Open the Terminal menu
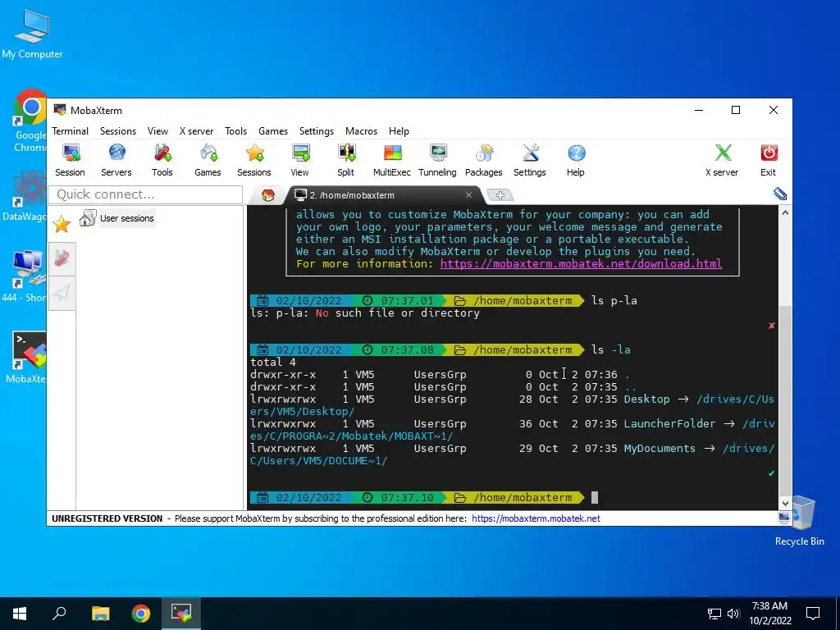Viewport: 840px width, 630px height. pyautogui.click(x=71, y=131)
